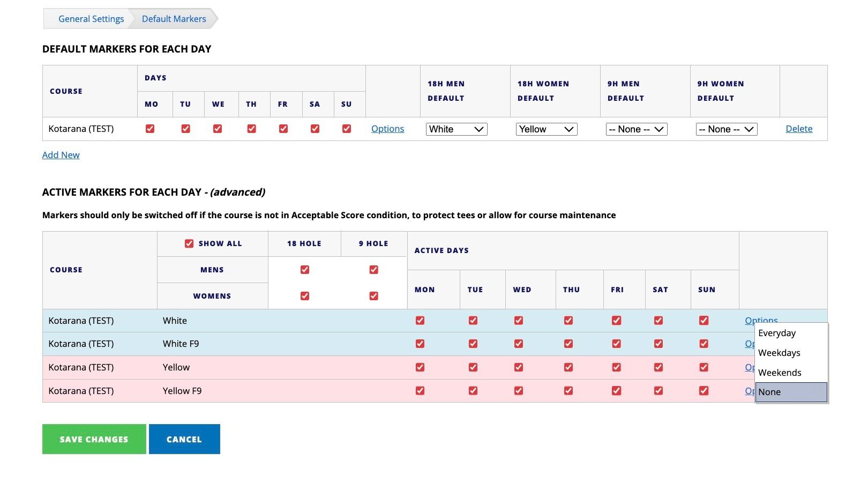
Task: Toggle Thu for the Yellow F9 row
Action: (568, 391)
